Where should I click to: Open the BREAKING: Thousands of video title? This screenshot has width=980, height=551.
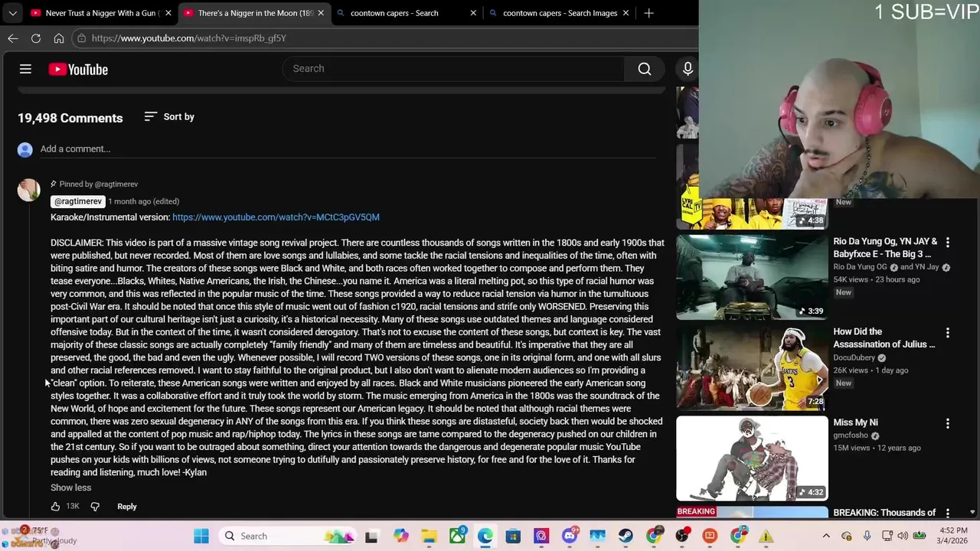click(884, 513)
